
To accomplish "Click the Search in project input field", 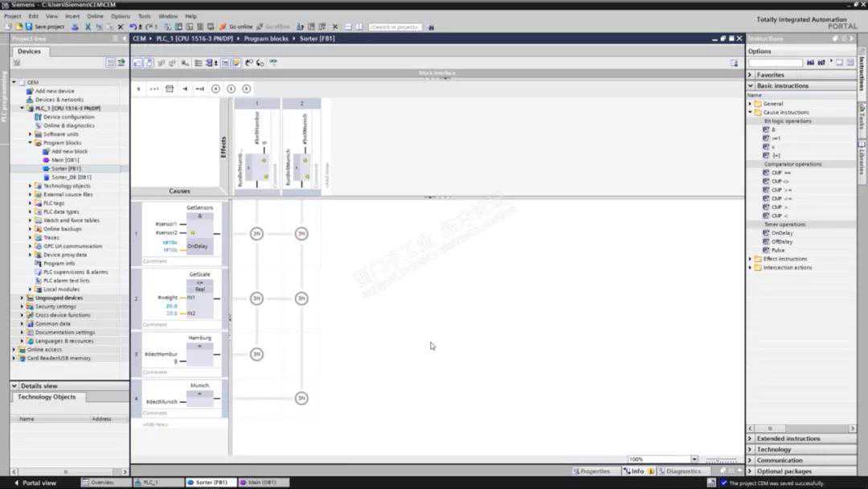I will [395, 27].
